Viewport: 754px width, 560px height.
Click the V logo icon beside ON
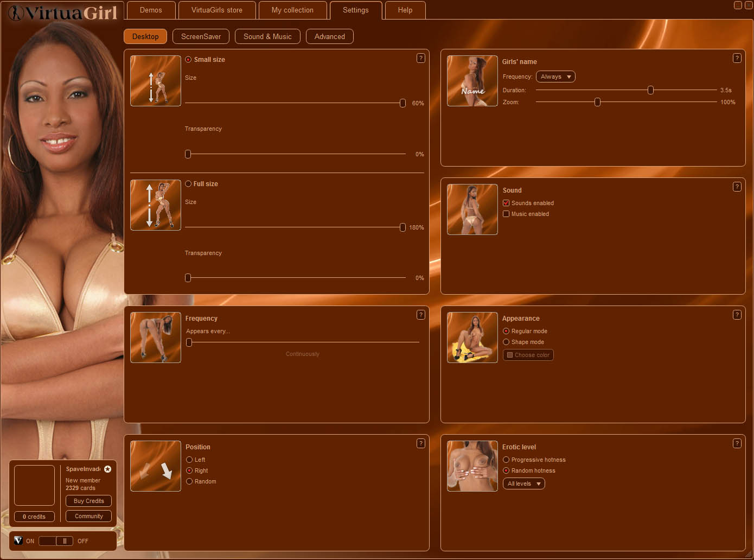tap(18, 540)
